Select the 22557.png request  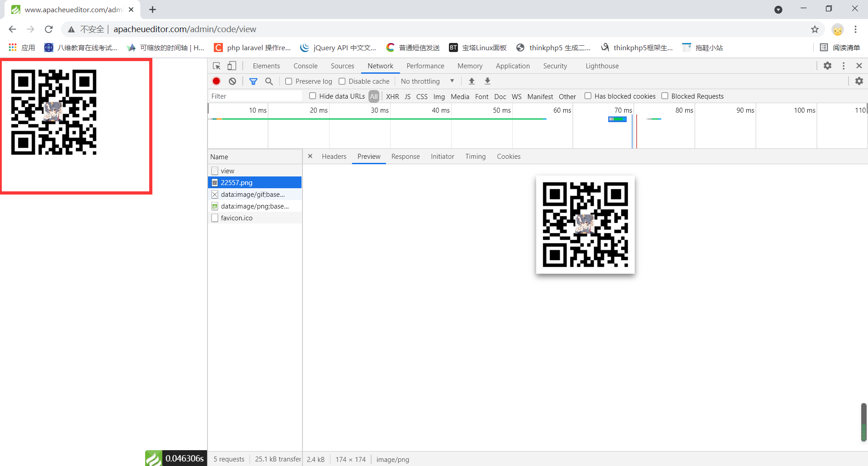point(255,182)
